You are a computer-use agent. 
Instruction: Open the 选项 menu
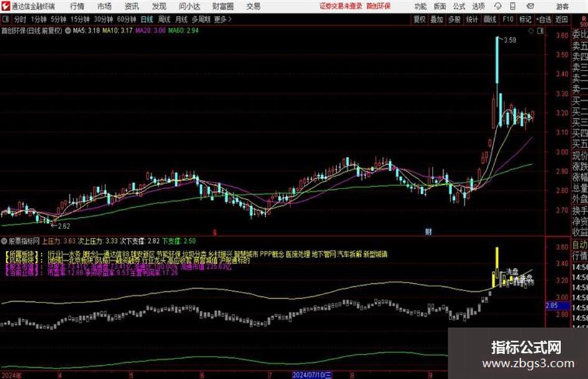click(x=478, y=6)
